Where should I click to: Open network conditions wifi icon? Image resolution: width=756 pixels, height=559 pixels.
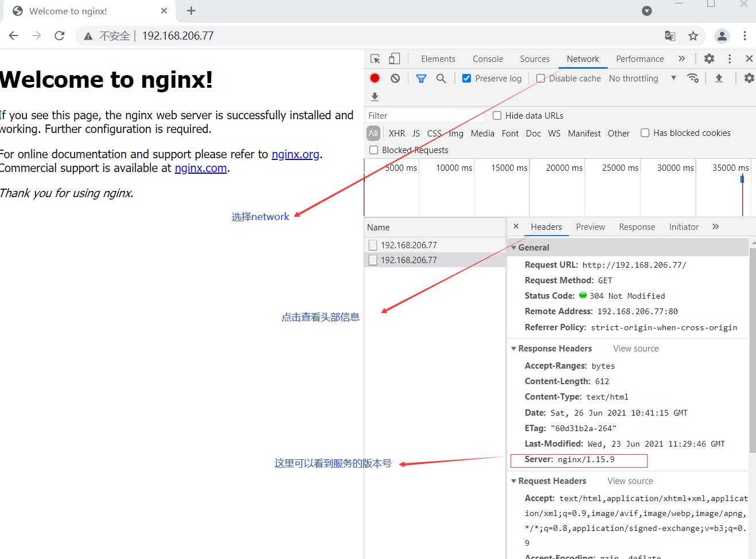pos(693,78)
